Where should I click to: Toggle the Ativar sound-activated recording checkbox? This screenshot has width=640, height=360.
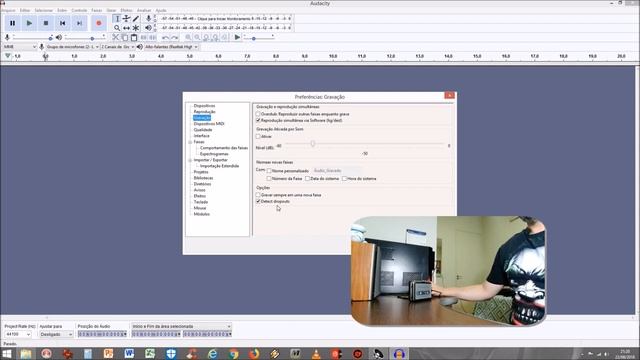pyautogui.click(x=258, y=137)
